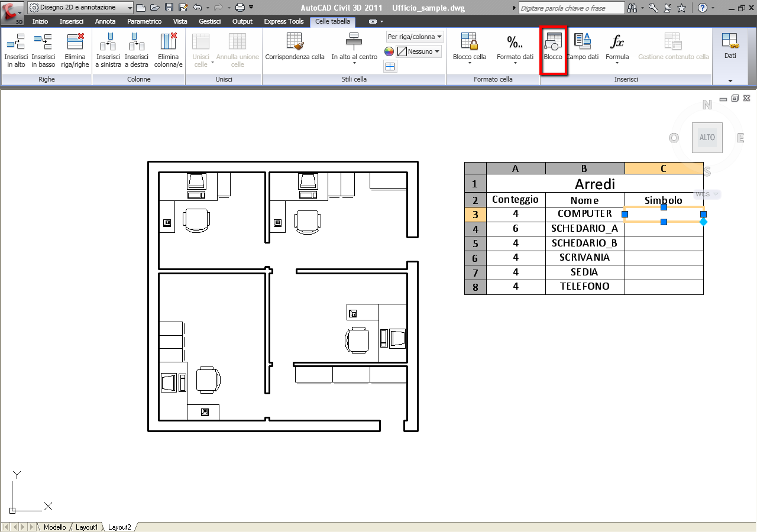Switch to the Inserisci ribbon tab
This screenshot has height=532, width=757.
coord(72,21)
